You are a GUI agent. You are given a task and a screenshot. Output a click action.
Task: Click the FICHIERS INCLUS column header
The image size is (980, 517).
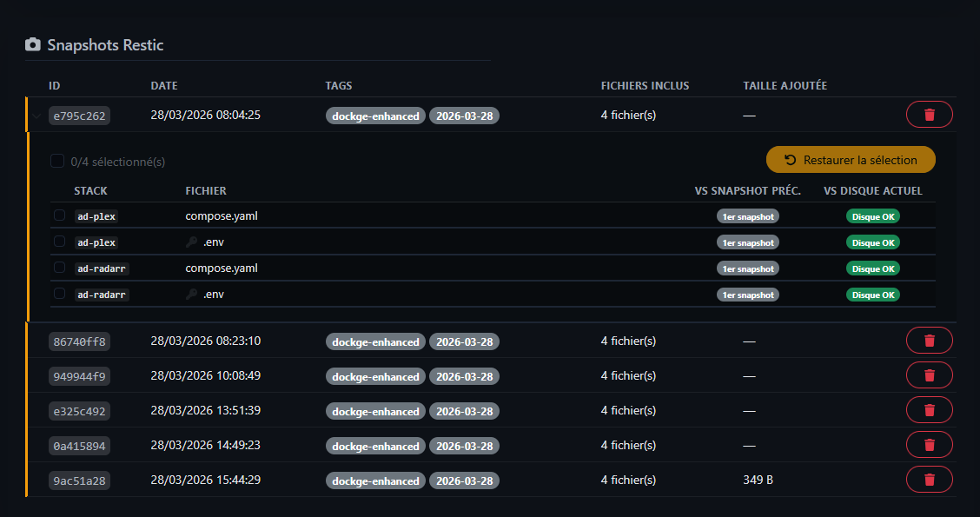pyautogui.click(x=645, y=86)
